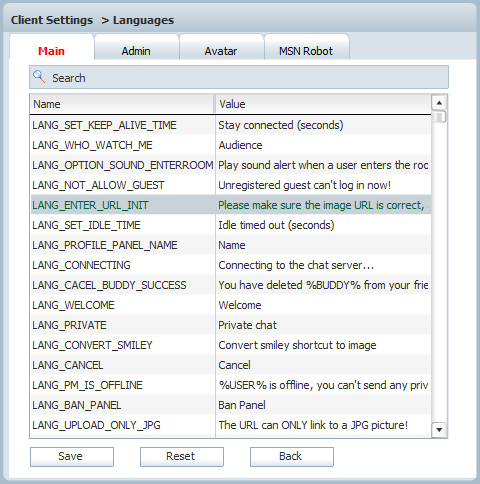Screen dimensions: 480x484
Task: Select the MSN Robot tab
Action: (306, 51)
